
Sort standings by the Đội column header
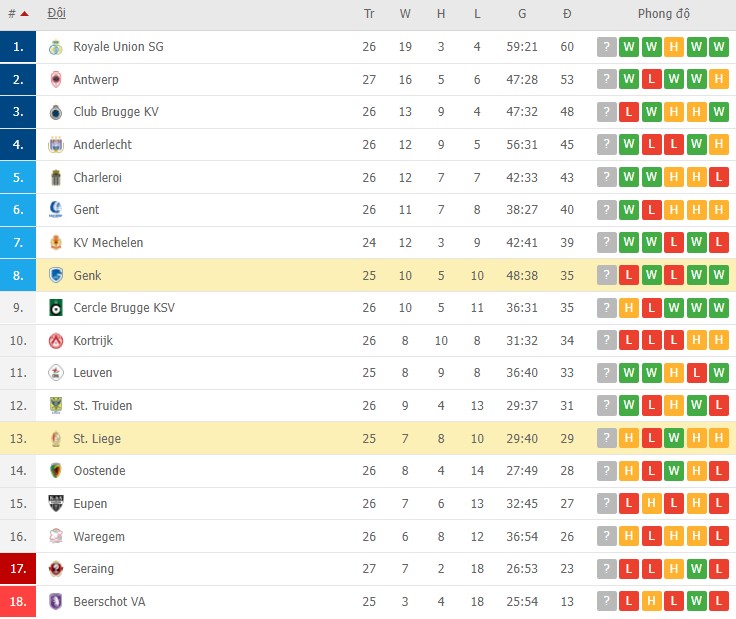click(56, 14)
